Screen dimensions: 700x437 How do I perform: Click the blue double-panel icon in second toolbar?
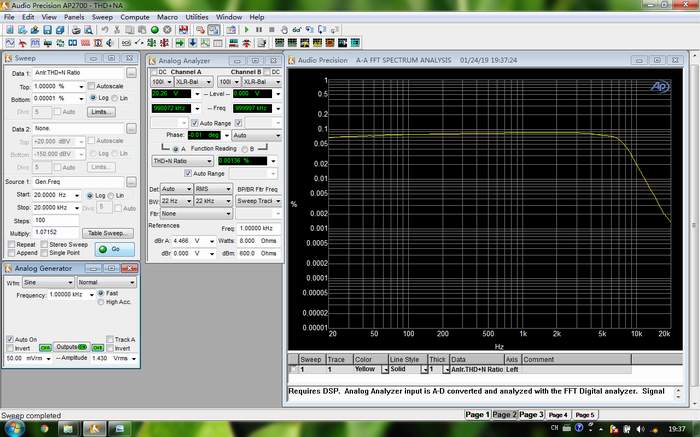[x=72, y=43]
